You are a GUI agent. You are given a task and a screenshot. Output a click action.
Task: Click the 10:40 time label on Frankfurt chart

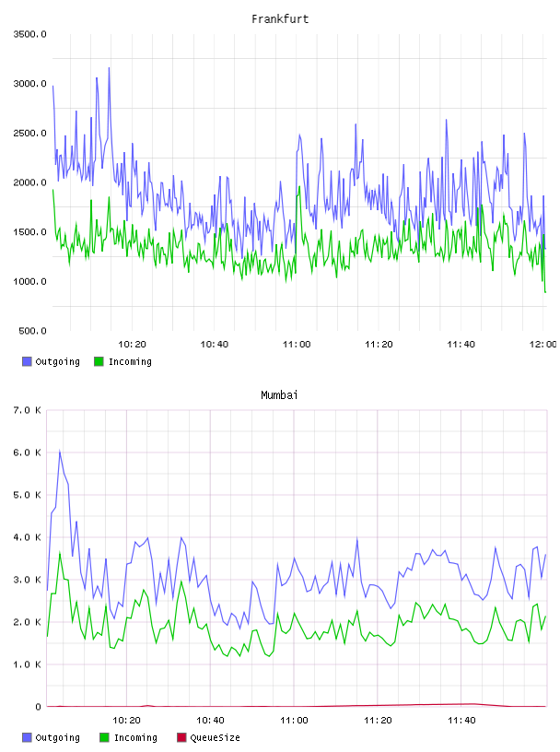pyautogui.click(x=214, y=345)
